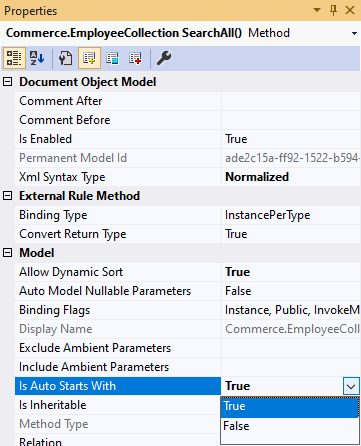Collapse the Document Object Model category
The image size is (361, 446).
click(x=8, y=82)
